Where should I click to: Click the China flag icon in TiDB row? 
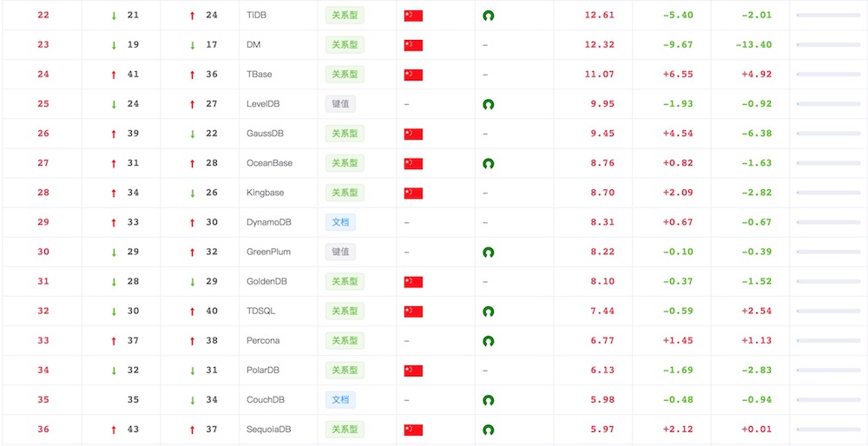tap(413, 16)
